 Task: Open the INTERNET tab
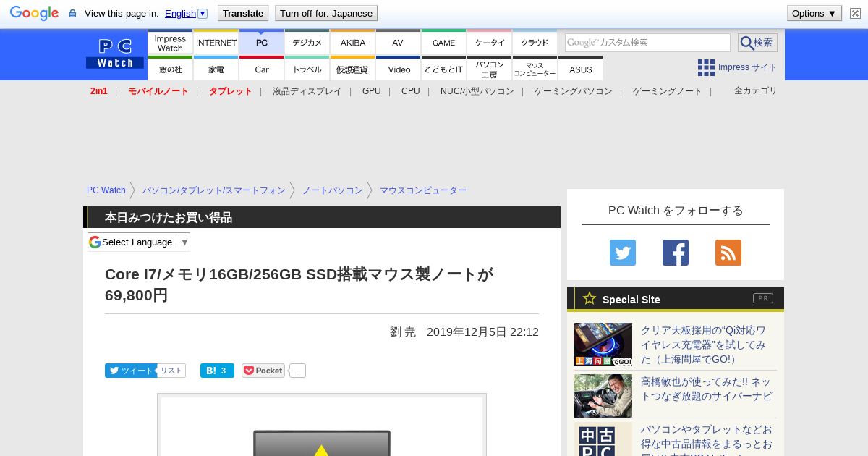(x=216, y=43)
